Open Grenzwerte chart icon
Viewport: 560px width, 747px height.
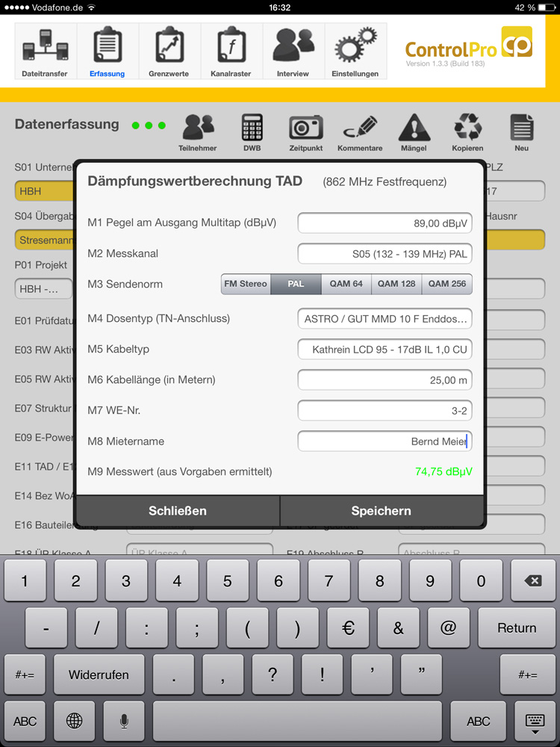click(169, 51)
